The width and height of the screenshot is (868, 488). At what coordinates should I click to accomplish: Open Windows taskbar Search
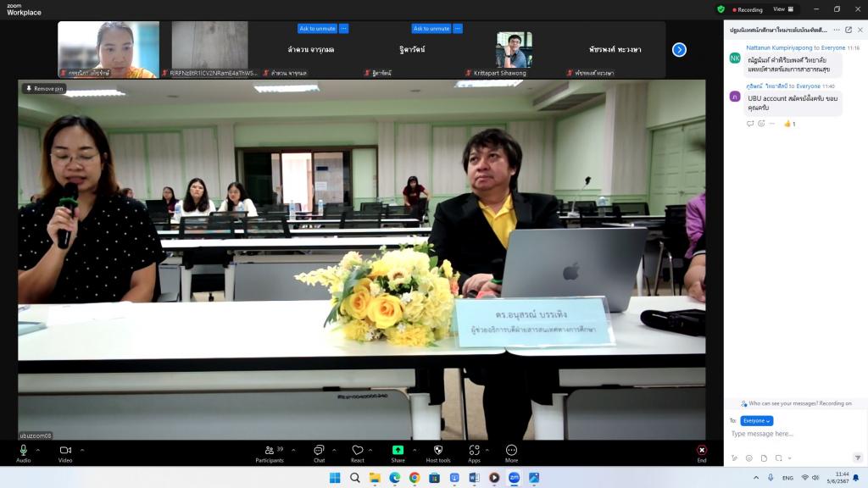[355, 478]
